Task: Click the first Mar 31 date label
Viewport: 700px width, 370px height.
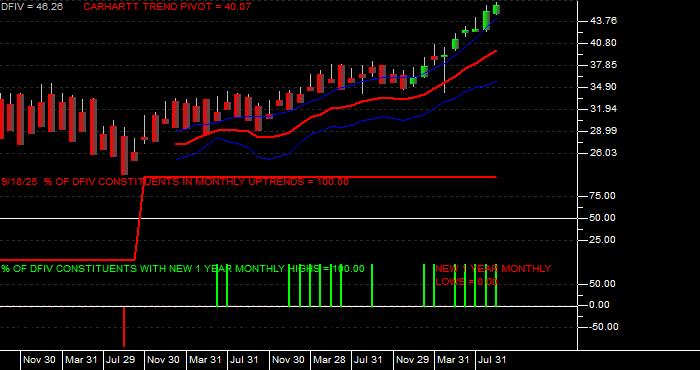Action: (81, 360)
